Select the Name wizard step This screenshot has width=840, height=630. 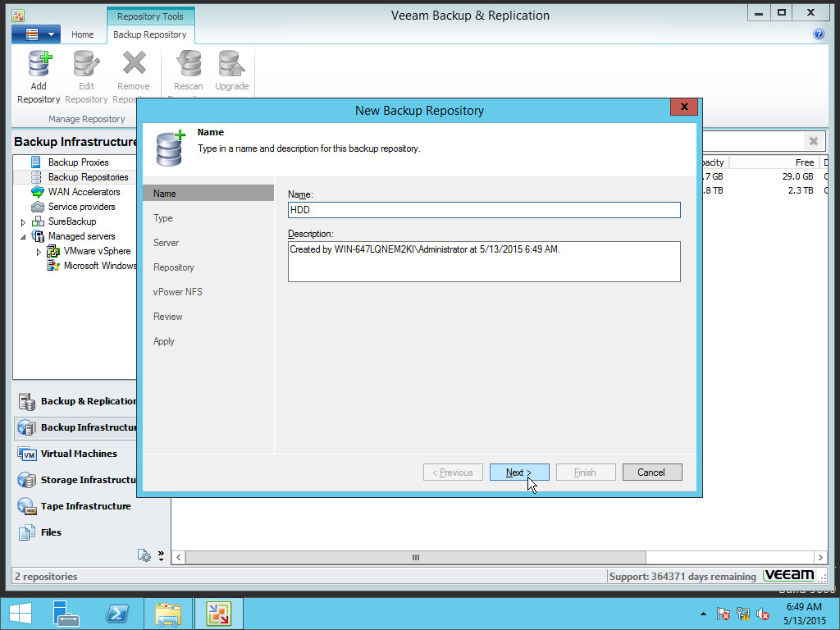pyautogui.click(x=208, y=194)
